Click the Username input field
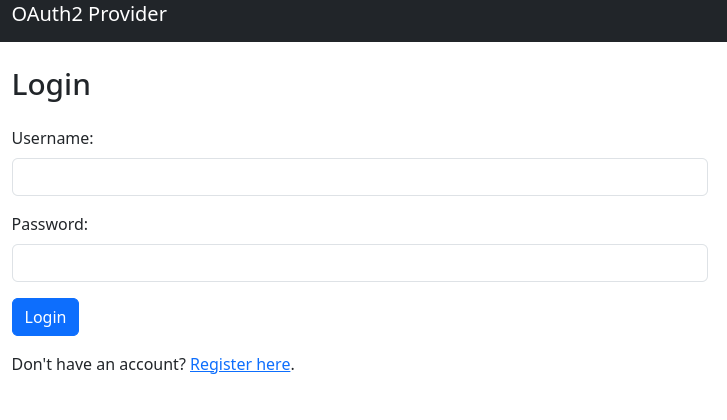This screenshot has height=420, width=727. pyautogui.click(x=359, y=177)
